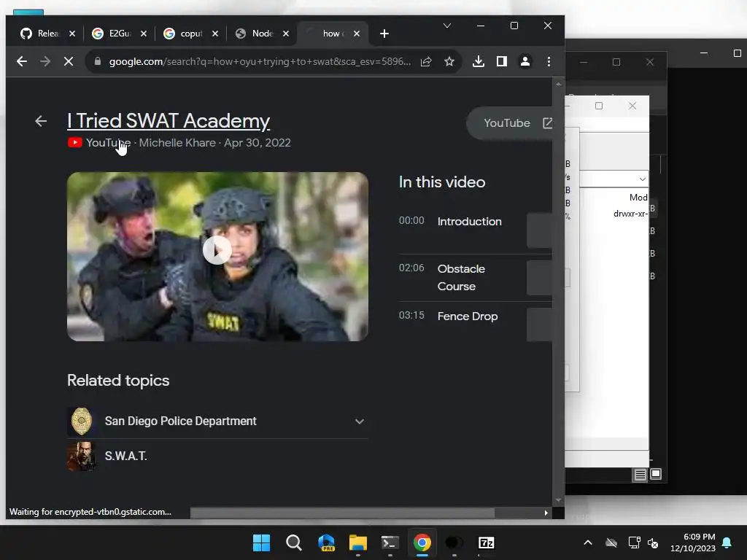Viewport: 747px width, 560px height.
Task: Open Windows taskbar search
Action: point(293,542)
